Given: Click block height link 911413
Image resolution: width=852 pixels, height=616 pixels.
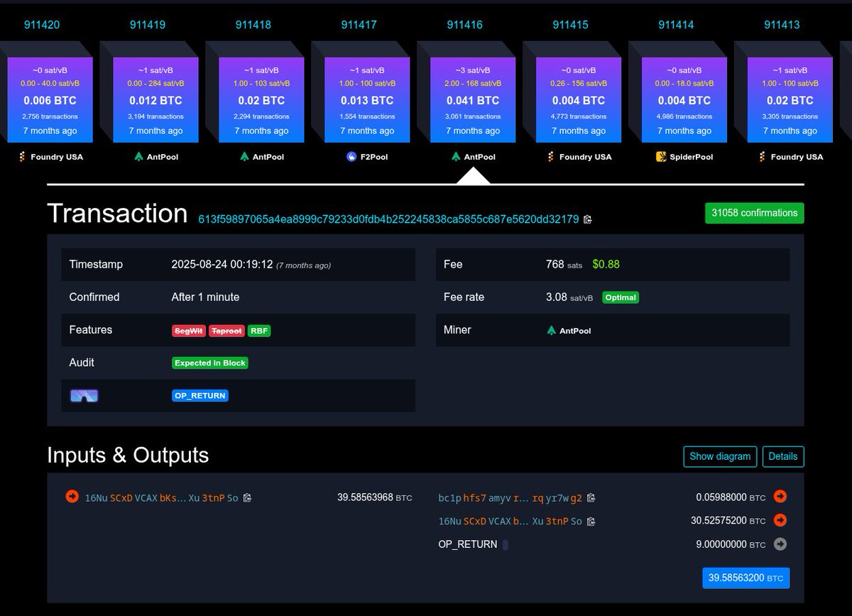Looking at the screenshot, I should (782, 25).
